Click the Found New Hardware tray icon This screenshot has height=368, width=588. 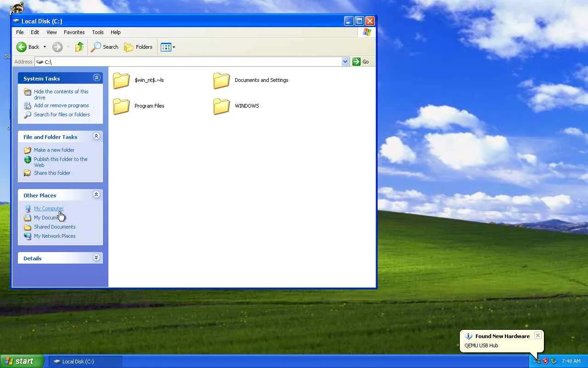coord(537,361)
